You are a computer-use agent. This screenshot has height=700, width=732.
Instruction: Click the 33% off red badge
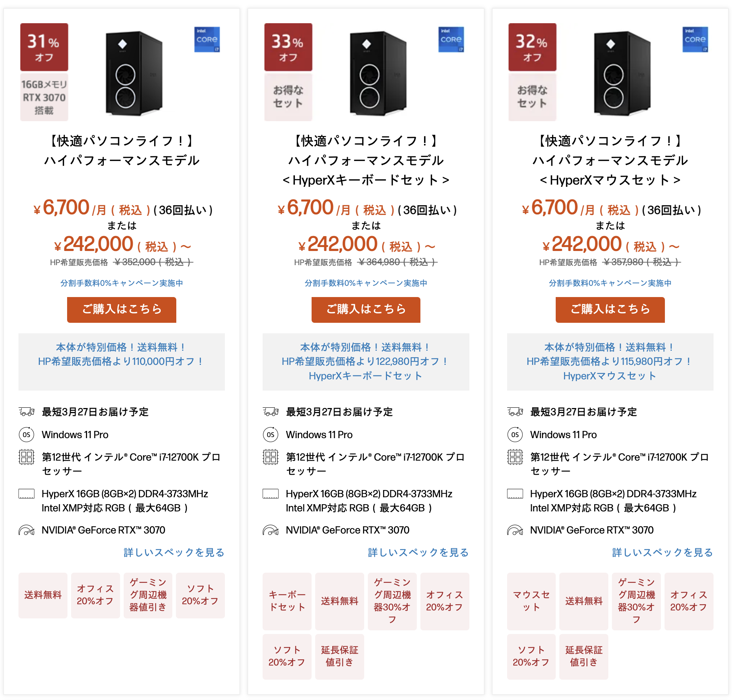click(x=288, y=47)
